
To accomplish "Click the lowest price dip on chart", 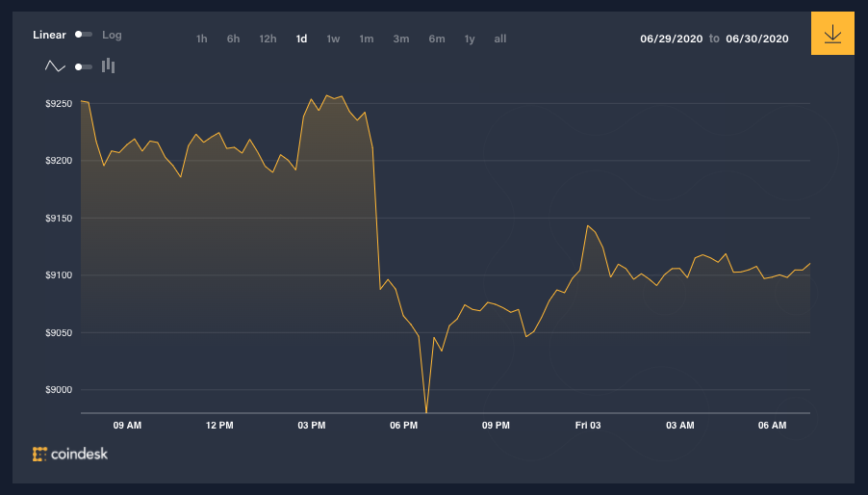I will (426, 411).
